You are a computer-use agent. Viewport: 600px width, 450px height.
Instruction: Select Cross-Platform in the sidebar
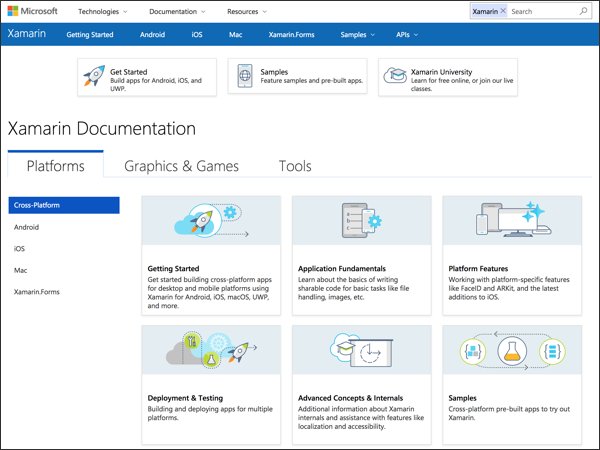coord(64,205)
